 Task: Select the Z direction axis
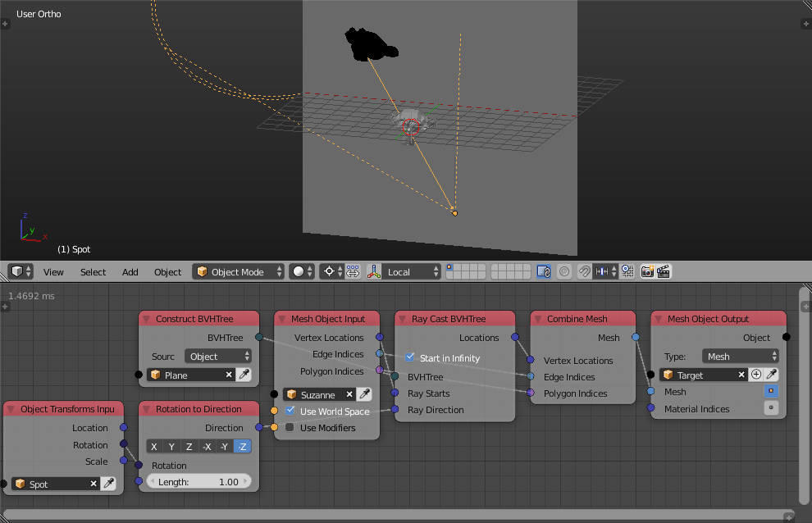pos(189,447)
